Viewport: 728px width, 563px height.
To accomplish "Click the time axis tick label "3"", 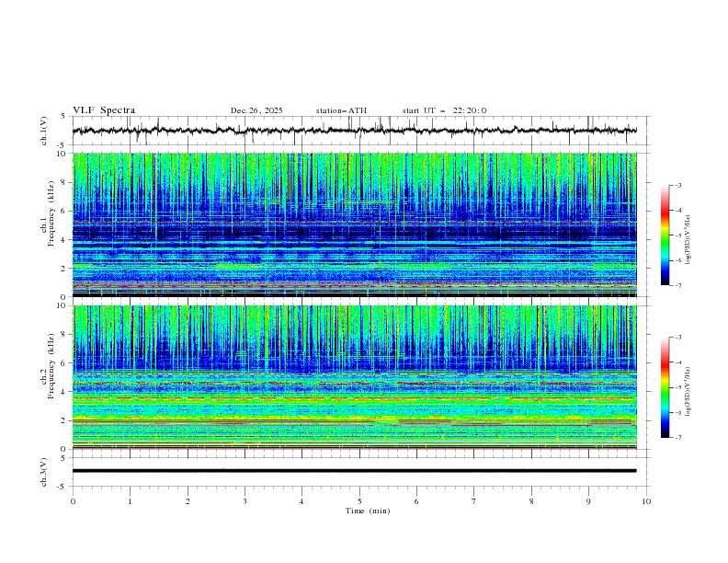I will click(x=245, y=501).
